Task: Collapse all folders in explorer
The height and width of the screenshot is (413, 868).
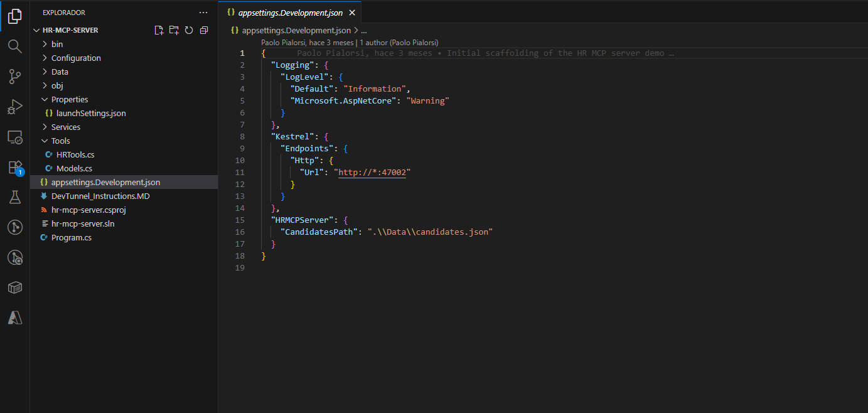Action: click(204, 30)
